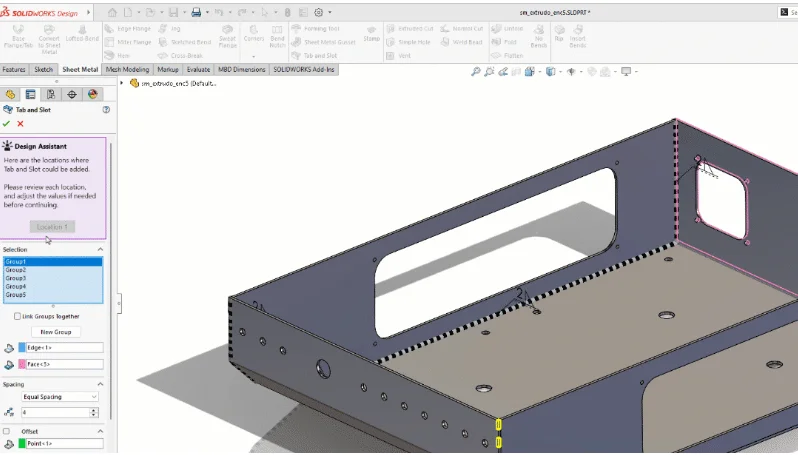Enable Link Groups Together checkbox
The height and width of the screenshot is (455, 798).
(17, 316)
